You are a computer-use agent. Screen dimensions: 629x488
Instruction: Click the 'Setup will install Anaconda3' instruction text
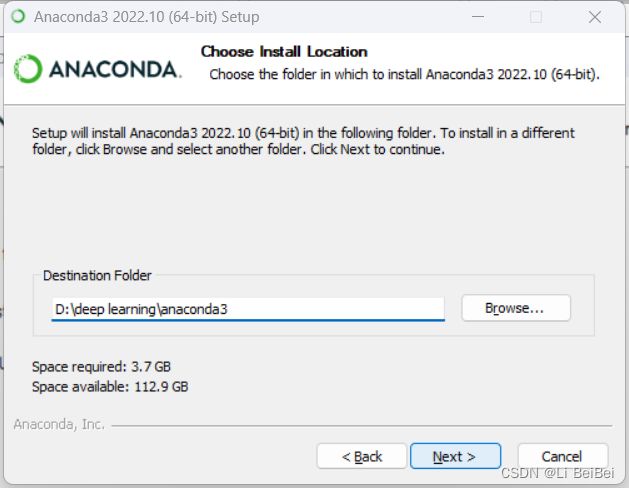[x=303, y=141]
